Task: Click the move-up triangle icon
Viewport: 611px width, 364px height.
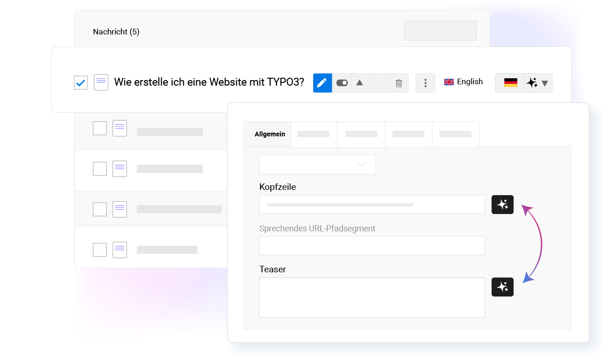Action: 360,83
